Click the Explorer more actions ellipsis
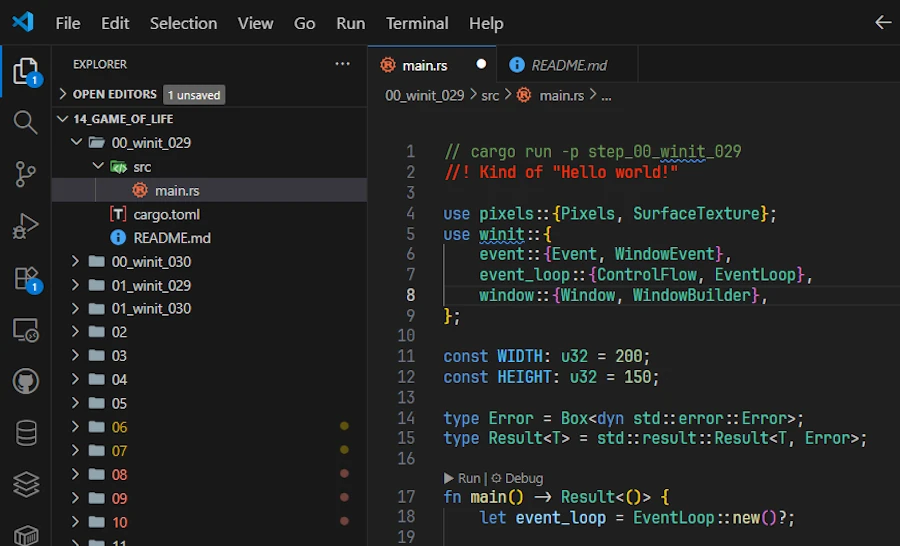This screenshot has width=900, height=546. point(343,64)
